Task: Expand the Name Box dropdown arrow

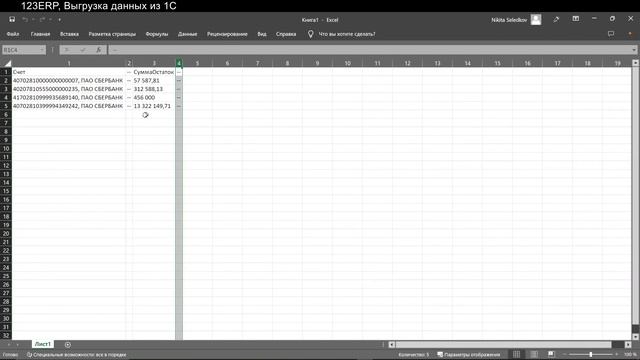Action: (42, 50)
